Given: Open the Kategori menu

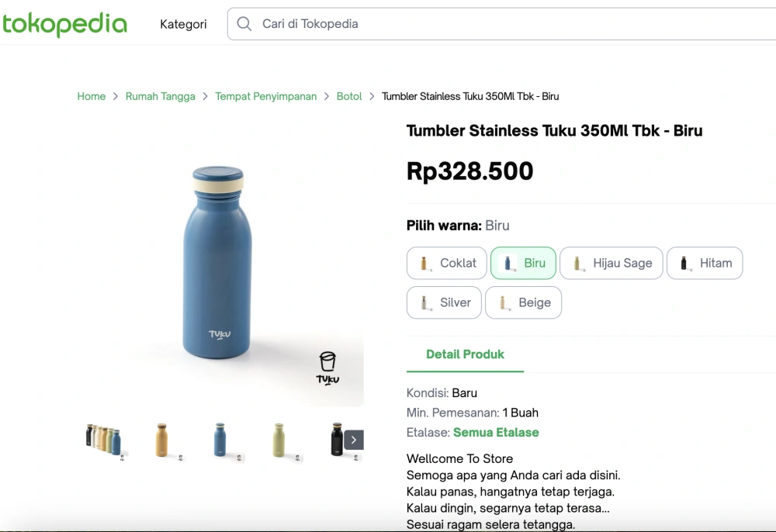Looking at the screenshot, I should click(183, 24).
